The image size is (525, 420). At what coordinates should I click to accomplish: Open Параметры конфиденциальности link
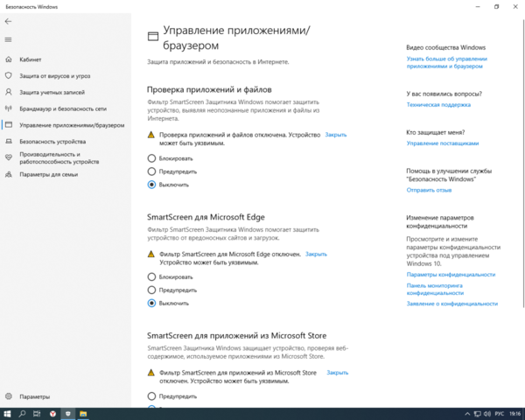(451, 274)
